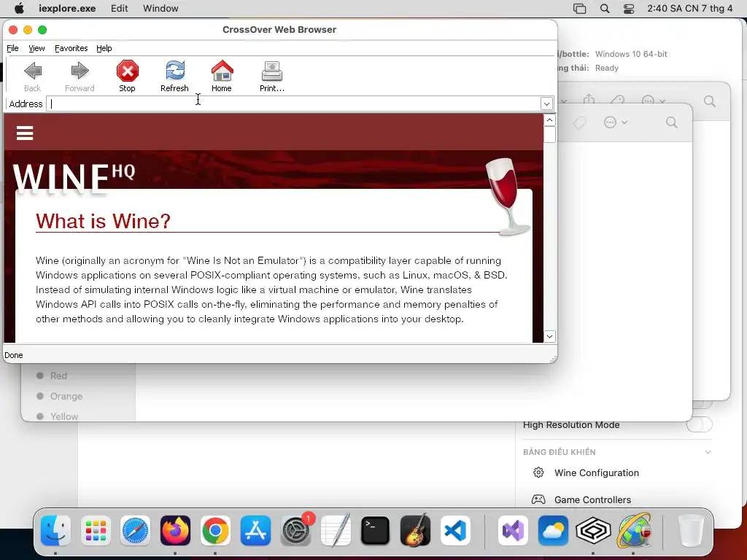This screenshot has width=747, height=560.
Task: Click tag icon in front Finder toolbar
Action: pyautogui.click(x=580, y=122)
